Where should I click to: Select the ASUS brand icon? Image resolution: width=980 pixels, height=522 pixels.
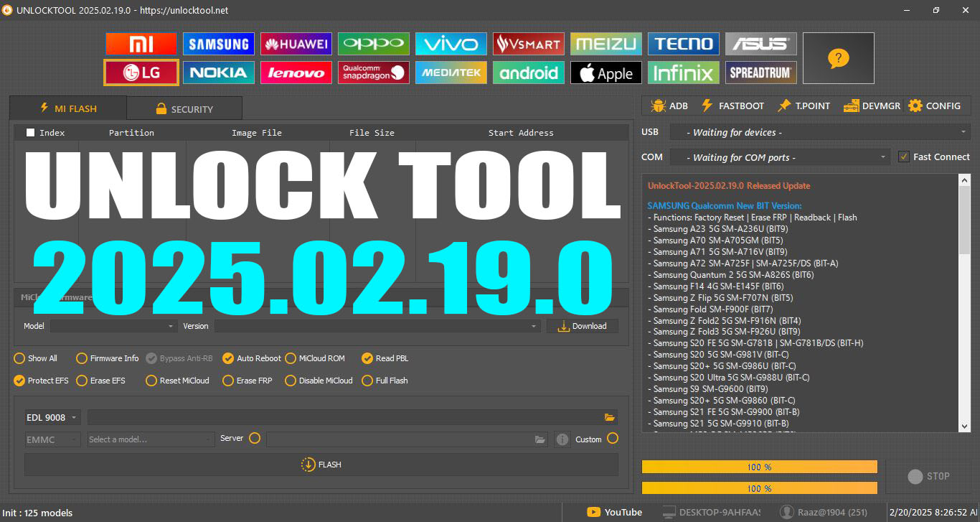[x=761, y=45]
